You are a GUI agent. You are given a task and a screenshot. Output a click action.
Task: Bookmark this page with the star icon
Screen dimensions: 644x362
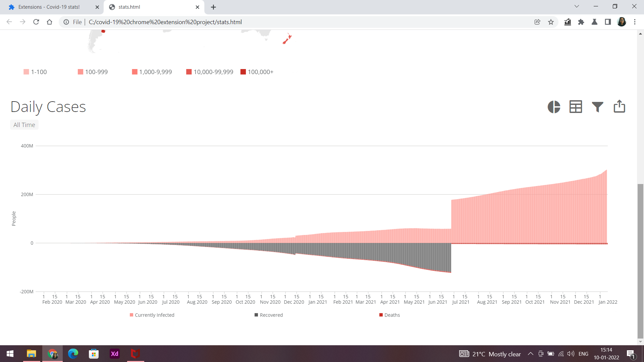pyautogui.click(x=551, y=22)
